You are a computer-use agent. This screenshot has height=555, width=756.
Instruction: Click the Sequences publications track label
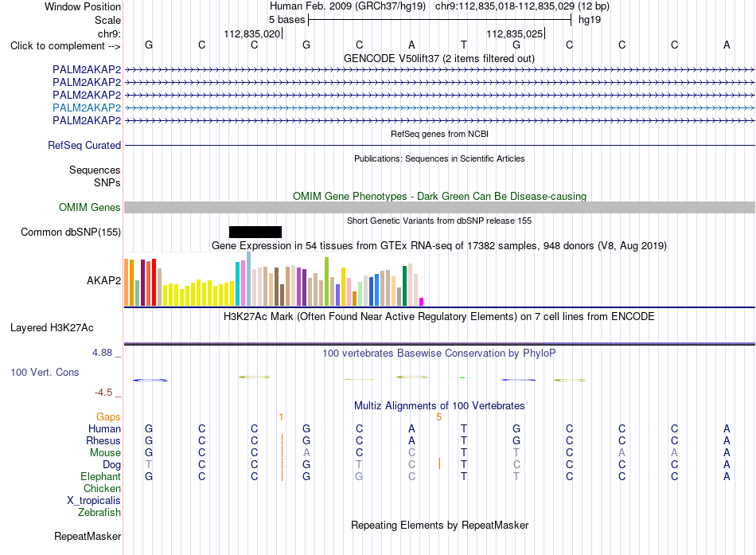pos(95,170)
